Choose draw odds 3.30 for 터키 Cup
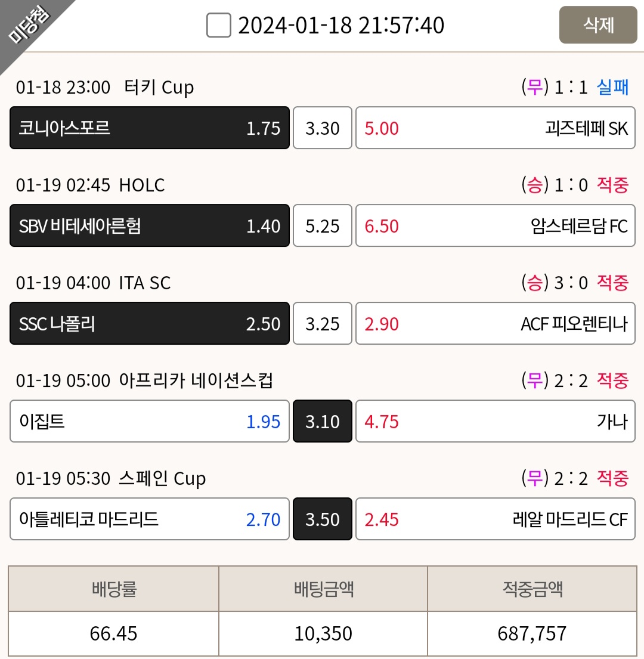Viewport: 644px width, 659px height. click(x=322, y=128)
